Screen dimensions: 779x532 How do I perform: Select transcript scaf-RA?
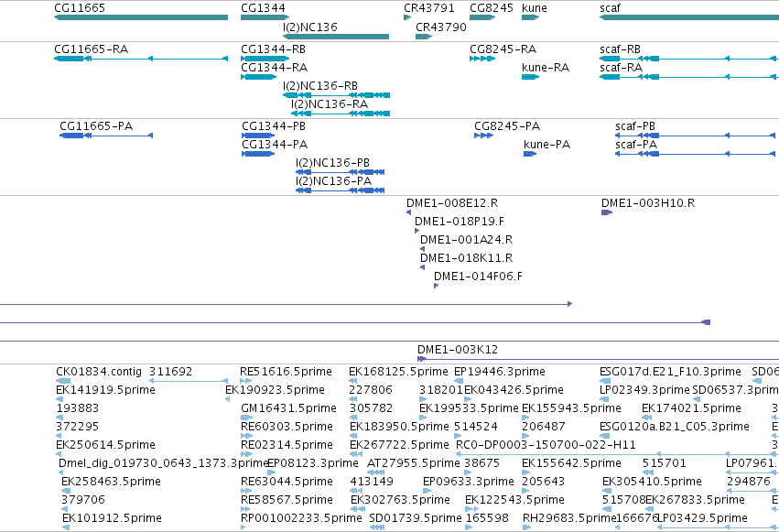coord(689,77)
